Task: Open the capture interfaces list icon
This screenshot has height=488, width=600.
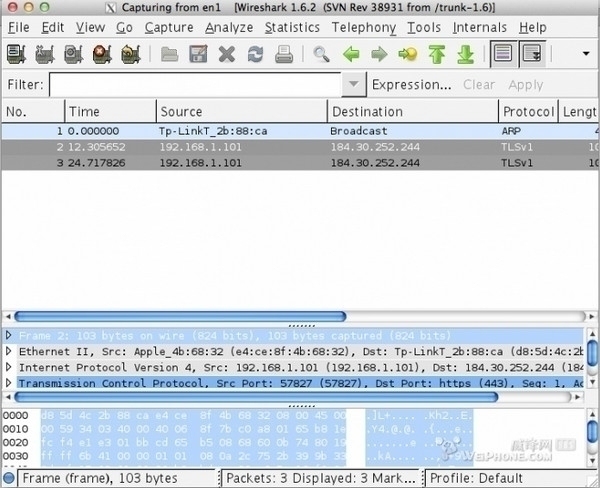Action: pos(16,53)
